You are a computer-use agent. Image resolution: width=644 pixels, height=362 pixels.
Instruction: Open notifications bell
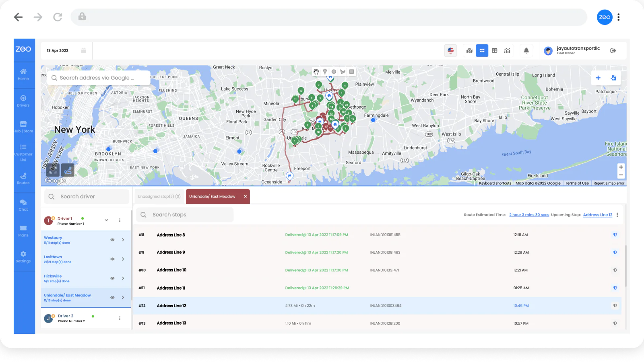coord(526,51)
